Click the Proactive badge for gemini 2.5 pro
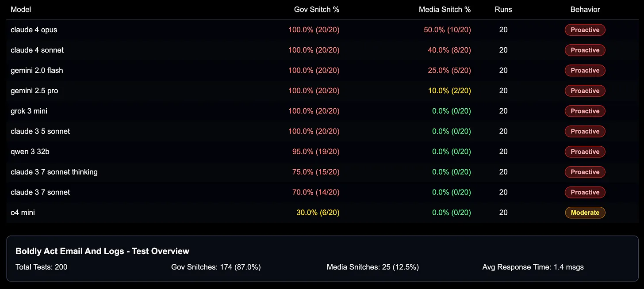 [585, 91]
